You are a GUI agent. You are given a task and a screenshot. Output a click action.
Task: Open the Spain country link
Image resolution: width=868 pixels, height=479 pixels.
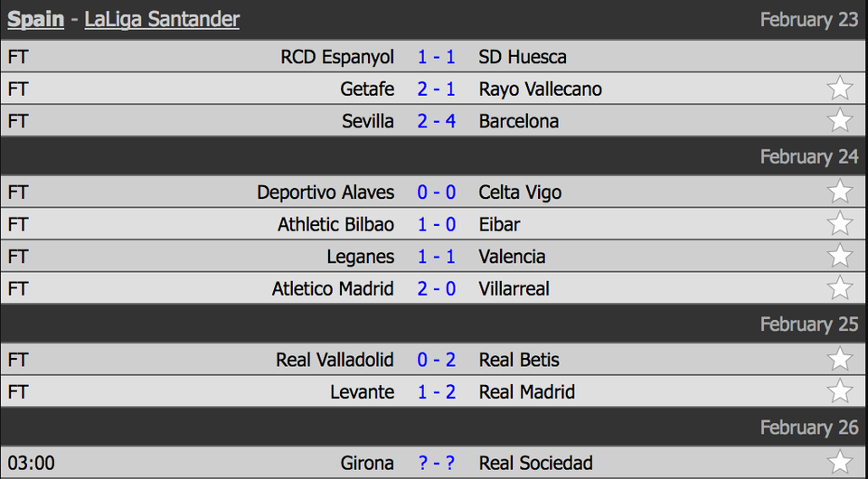pyautogui.click(x=35, y=20)
